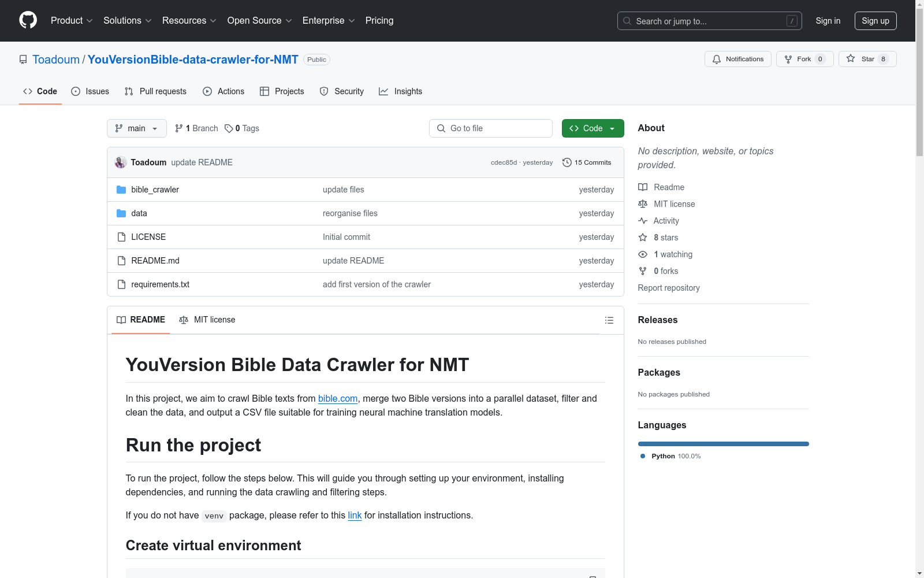924x578 pixels.
Task: Expand the Product menu
Action: click(x=72, y=21)
